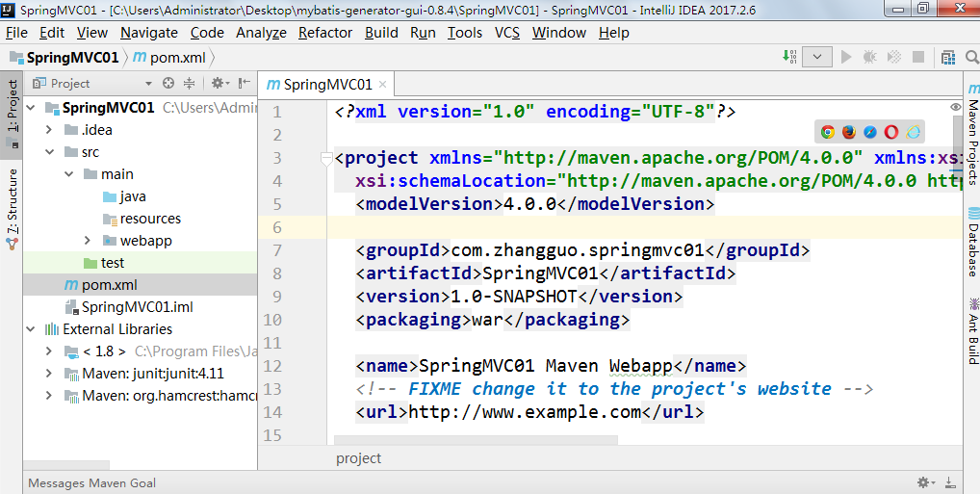Open file in Safari browser
Screen dimensions: 980x494
[x=870, y=132]
